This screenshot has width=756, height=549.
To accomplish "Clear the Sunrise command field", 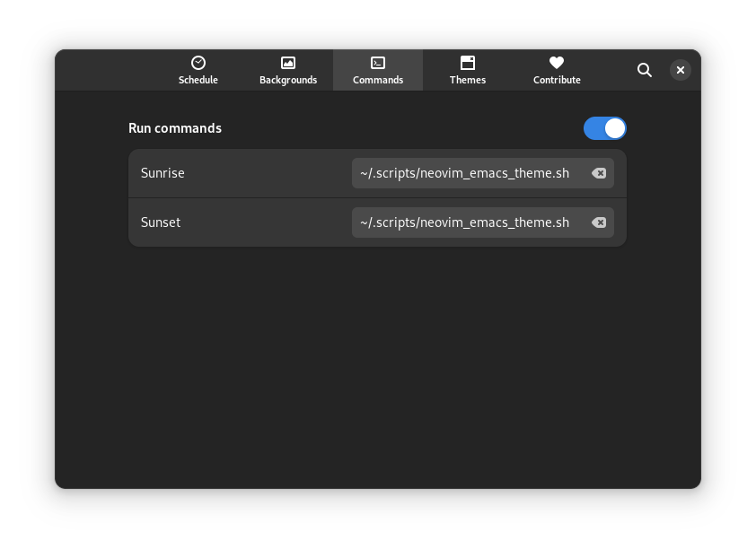I will (599, 173).
